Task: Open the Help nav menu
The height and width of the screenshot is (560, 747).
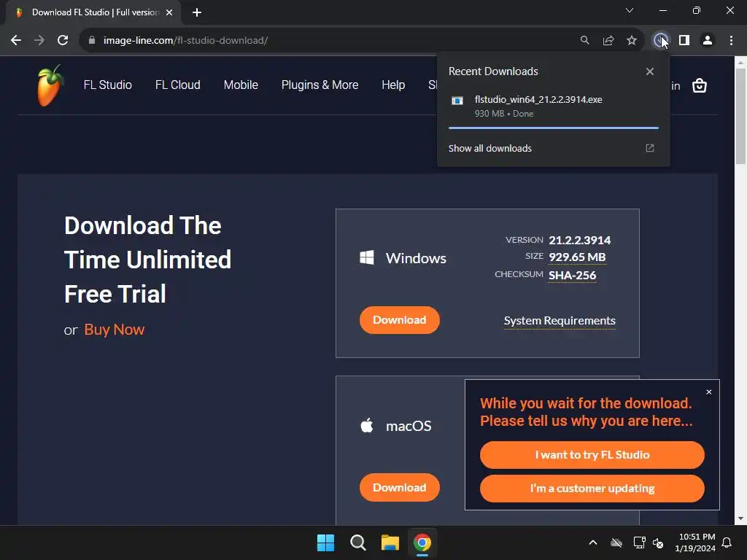Action: point(393,85)
